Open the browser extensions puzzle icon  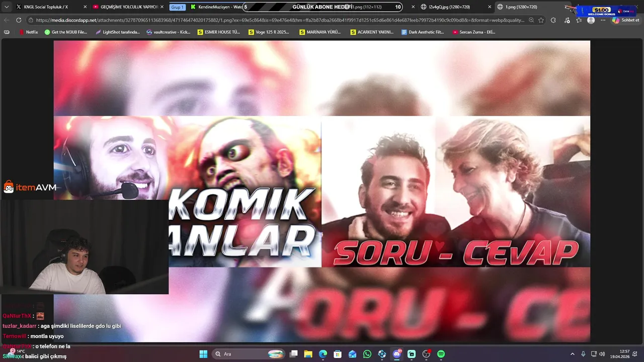pyautogui.click(x=553, y=20)
